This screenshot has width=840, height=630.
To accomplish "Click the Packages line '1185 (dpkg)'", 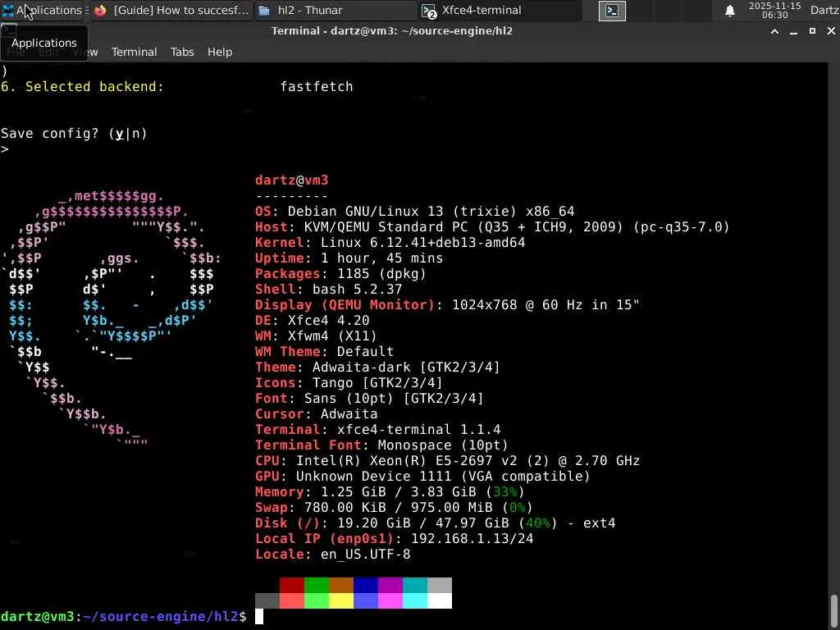I will pos(340,274).
